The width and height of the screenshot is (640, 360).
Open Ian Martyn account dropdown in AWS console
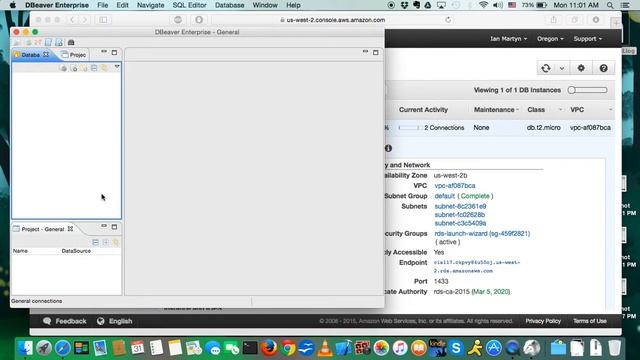[508, 39]
